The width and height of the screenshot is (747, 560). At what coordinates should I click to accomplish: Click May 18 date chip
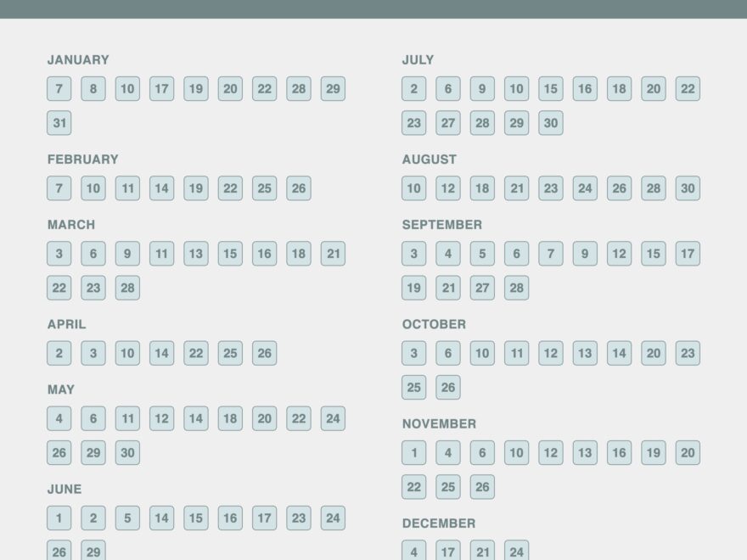click(230, 418)
